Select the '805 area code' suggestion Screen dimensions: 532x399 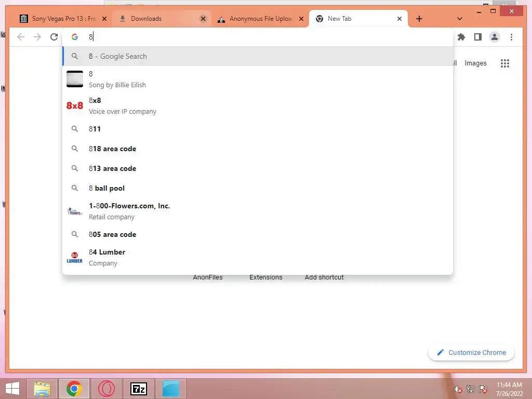click(x=258, y=234)
